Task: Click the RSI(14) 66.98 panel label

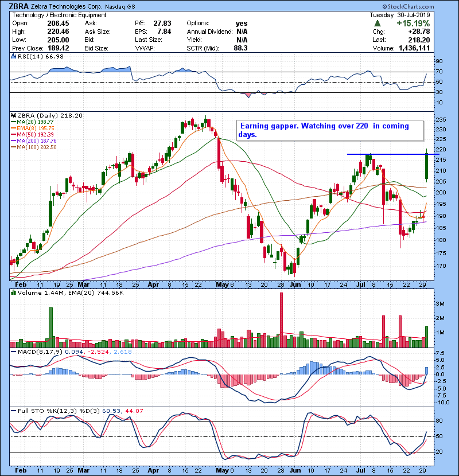Action: (40, 56)
